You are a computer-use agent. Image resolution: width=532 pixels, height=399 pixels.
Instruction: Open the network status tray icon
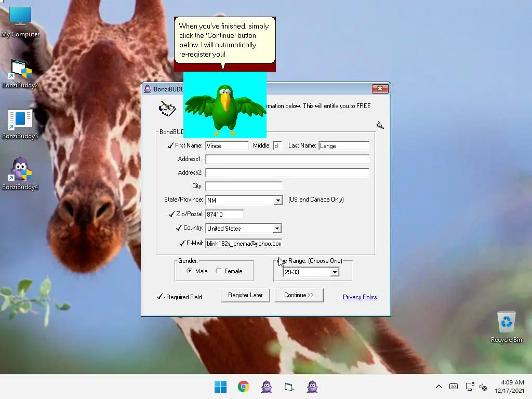tap(470, 387)
